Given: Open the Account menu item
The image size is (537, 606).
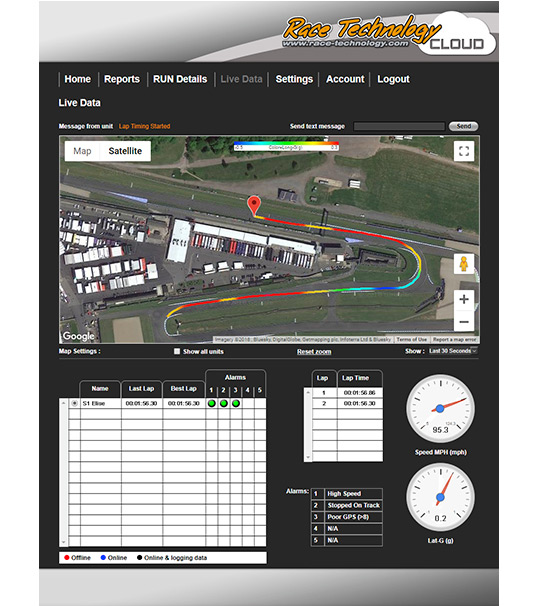Looking at the screenshot, I should click(345, 79).
